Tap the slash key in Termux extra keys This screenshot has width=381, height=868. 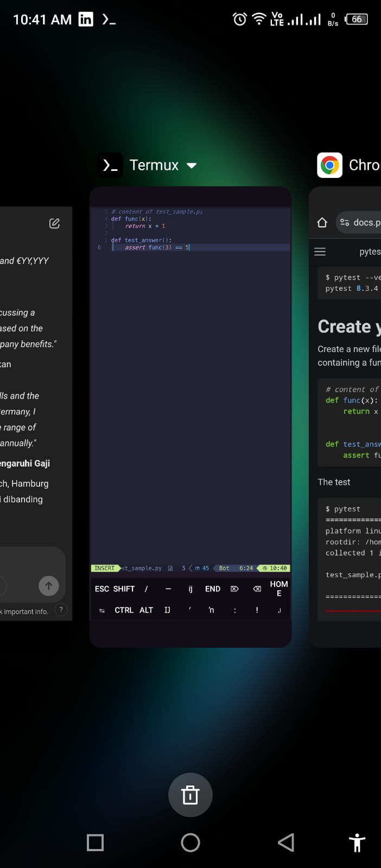coord(146,589)
